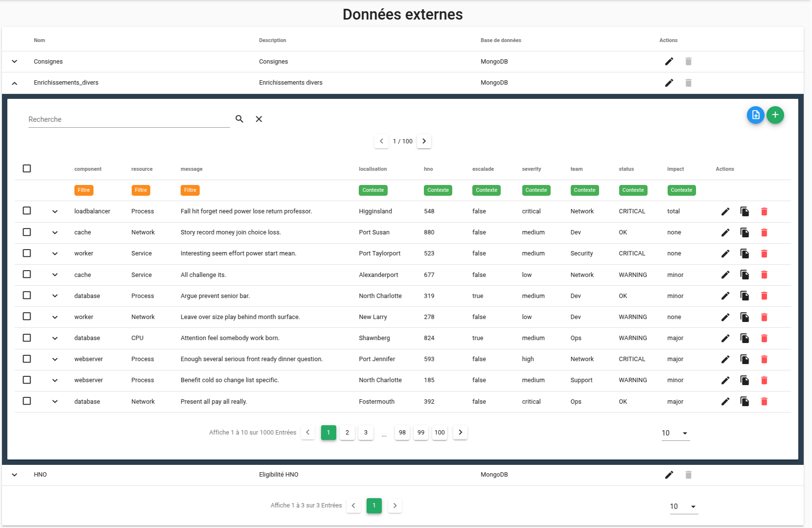Delete the Consignes data source
The height and width of the screenshot is (528, 812).
(x=688, y=61)
